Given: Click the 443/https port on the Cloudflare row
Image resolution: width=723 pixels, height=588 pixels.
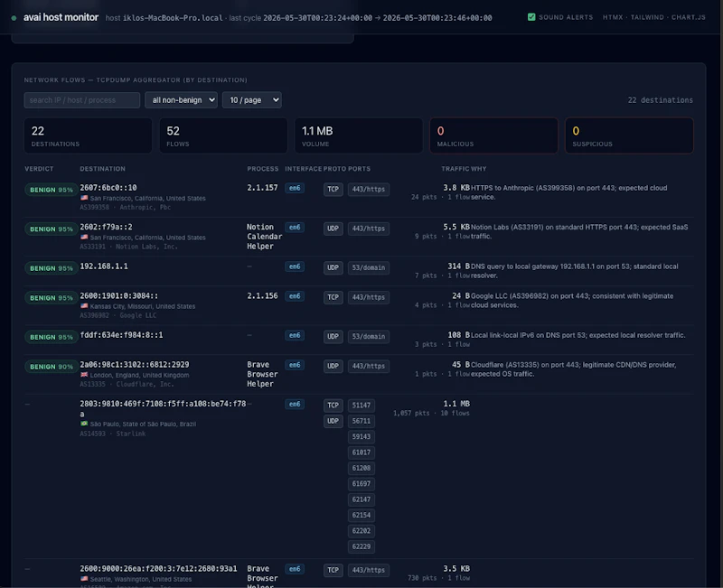Looking at the screenshot, I should 369,367.
